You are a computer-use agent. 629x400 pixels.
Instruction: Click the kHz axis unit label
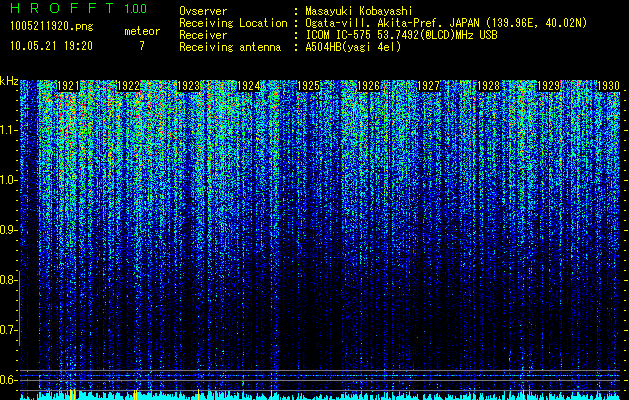(x=9, y=81)
